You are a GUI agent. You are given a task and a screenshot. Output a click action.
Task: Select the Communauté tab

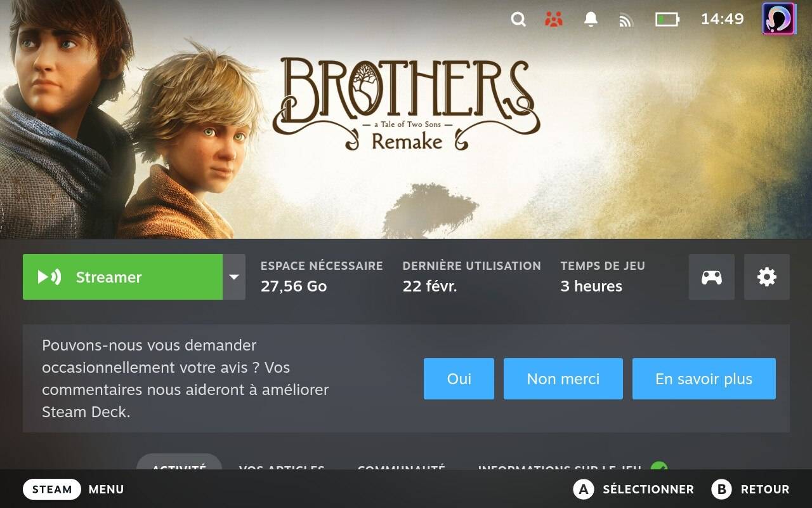401,465
